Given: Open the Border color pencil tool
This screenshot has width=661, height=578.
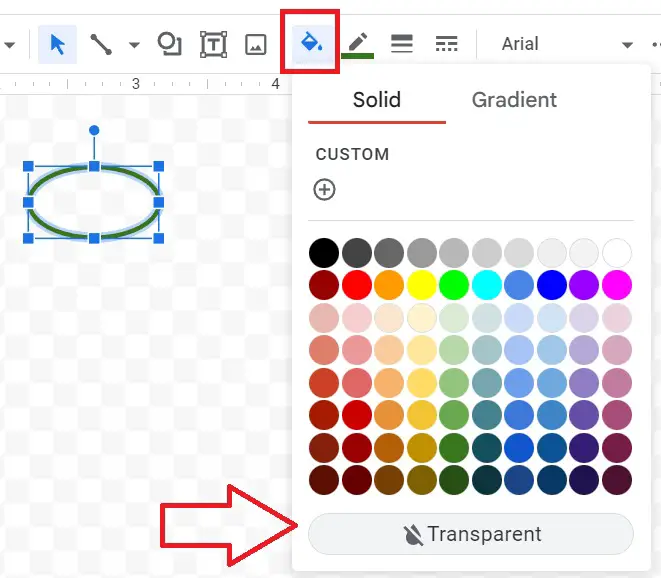Looking at the screenshot, I should pos(357,45).
